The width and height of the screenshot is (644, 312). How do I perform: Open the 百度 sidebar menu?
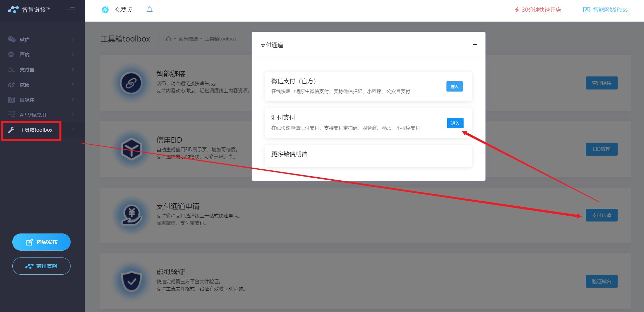pyautogui.click(x=42, y=54)
